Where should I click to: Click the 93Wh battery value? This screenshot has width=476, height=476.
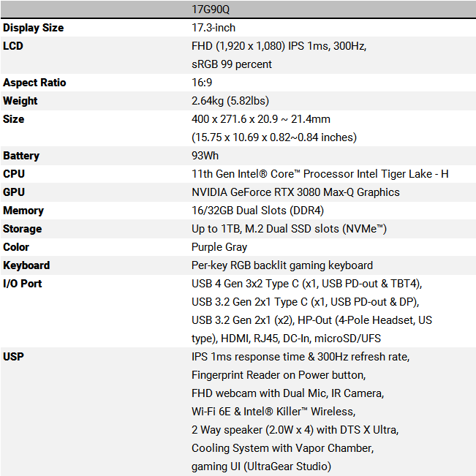coord(205,156)
